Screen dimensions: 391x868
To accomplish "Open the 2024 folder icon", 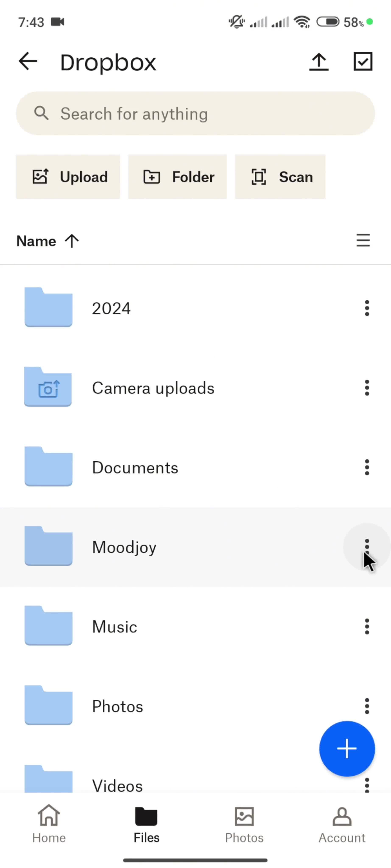I will pyautogui.click(x=49, y=307).
